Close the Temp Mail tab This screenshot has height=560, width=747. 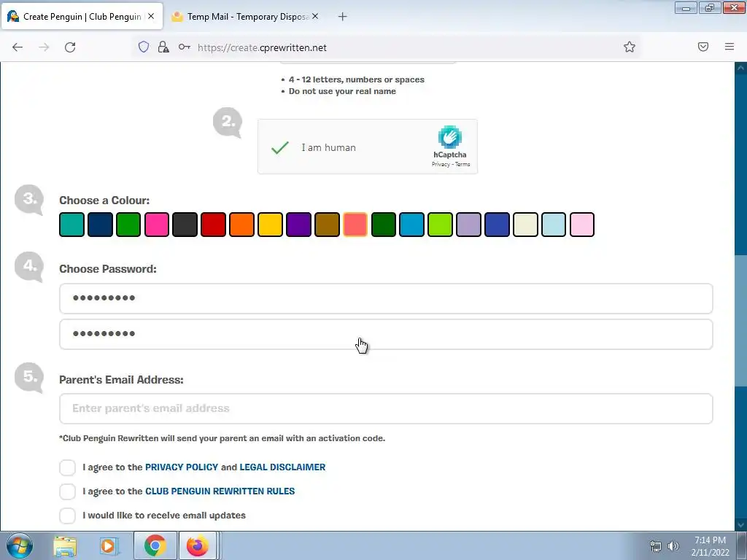(x=315, y=16)
